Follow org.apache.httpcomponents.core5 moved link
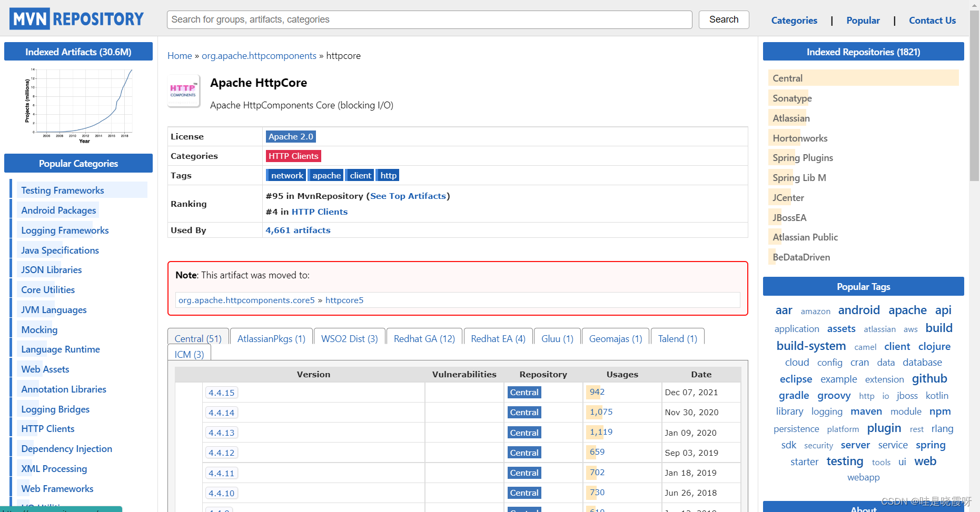Image resolution: width=980 pixels, height=512 pixels. click(246, 300)
